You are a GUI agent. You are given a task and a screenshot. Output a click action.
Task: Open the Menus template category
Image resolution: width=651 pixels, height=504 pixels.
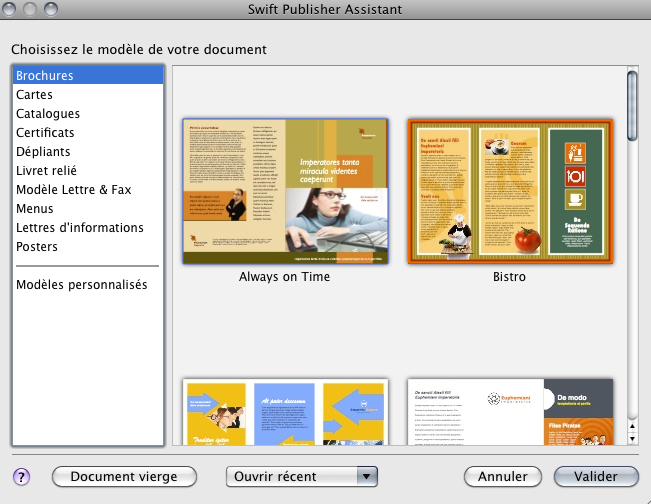tap(35, 209)
